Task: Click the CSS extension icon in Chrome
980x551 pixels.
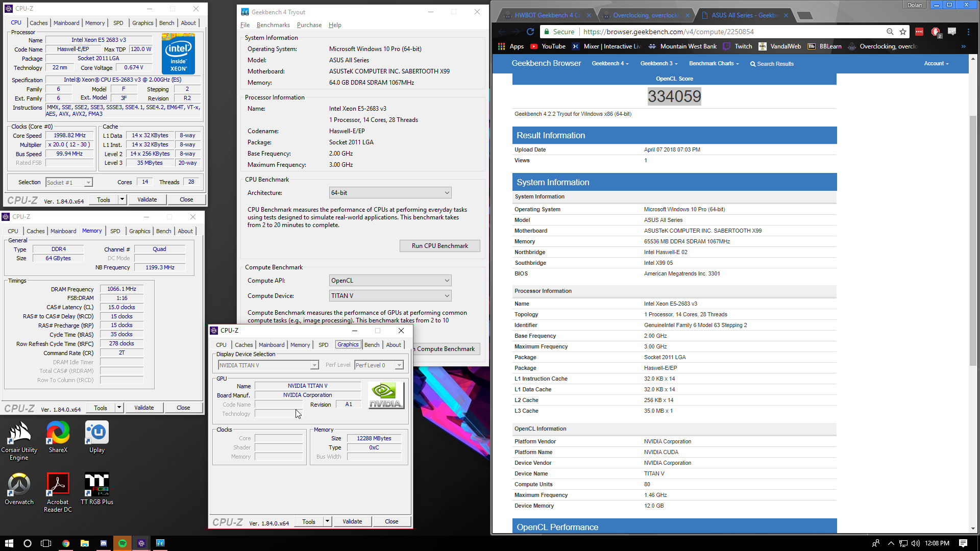Action: 952,32
